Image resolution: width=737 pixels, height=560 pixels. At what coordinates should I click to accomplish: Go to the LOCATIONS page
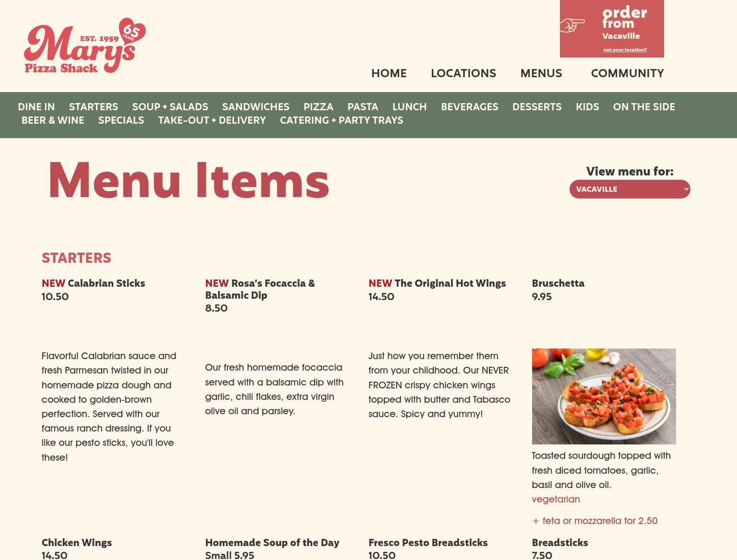464,73
